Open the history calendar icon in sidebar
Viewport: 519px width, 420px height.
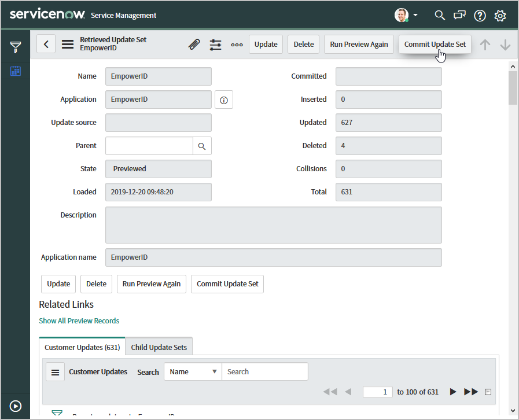(16, 71)
